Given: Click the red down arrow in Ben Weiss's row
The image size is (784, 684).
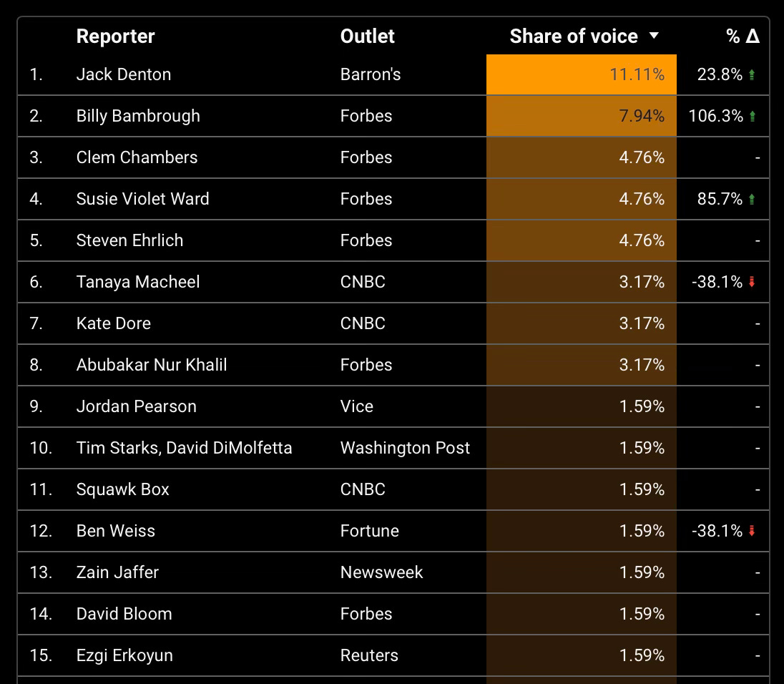Looking at the screenshot, I should 752,531.
